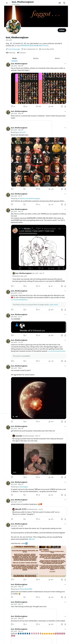Repost the Apr 20 post with 22 reposts
Image resolution: width=72 pixels, height=644 pixels.
(25, 106)
